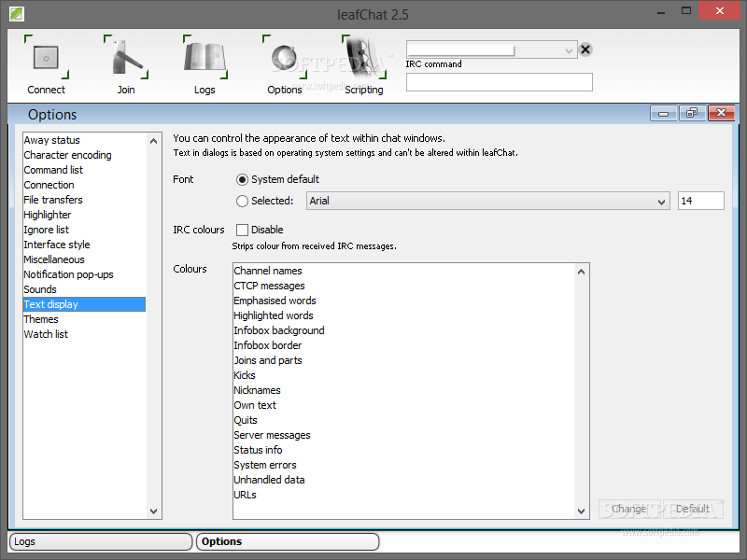Viewport: 747px width, 560px height.
Task: Select Themes in options list
Action: (x=84, y=319)
